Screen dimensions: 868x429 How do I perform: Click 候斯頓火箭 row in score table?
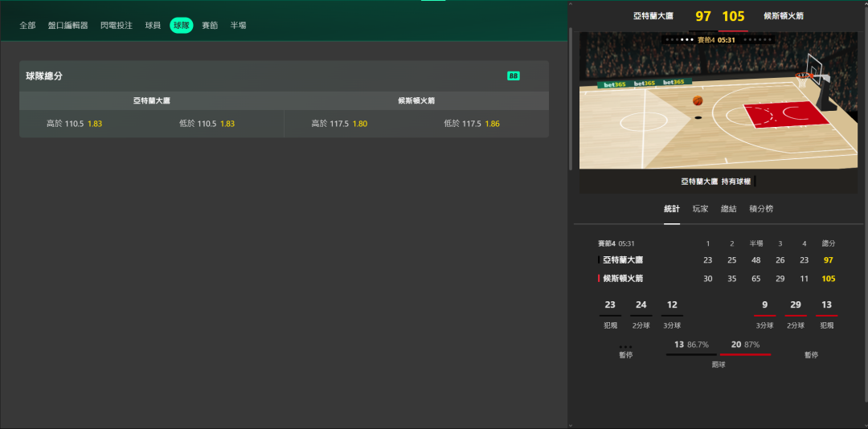(x=718, y=279)
